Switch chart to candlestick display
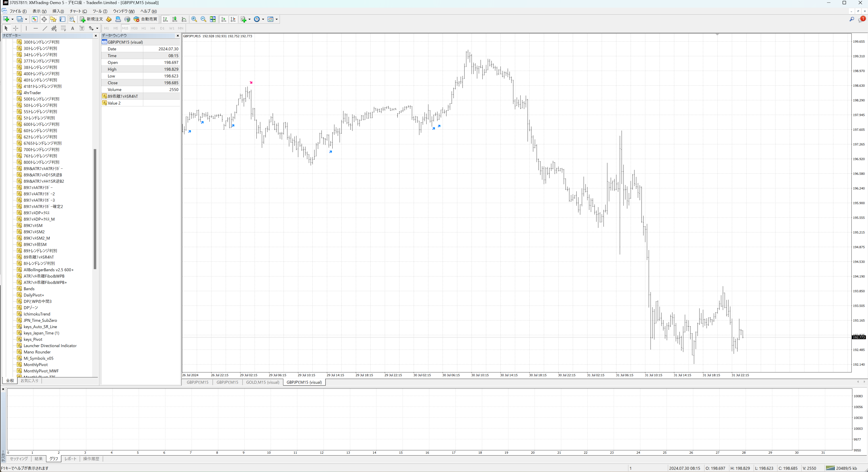Screen dimensions: 868x472 tap(175, 19)
